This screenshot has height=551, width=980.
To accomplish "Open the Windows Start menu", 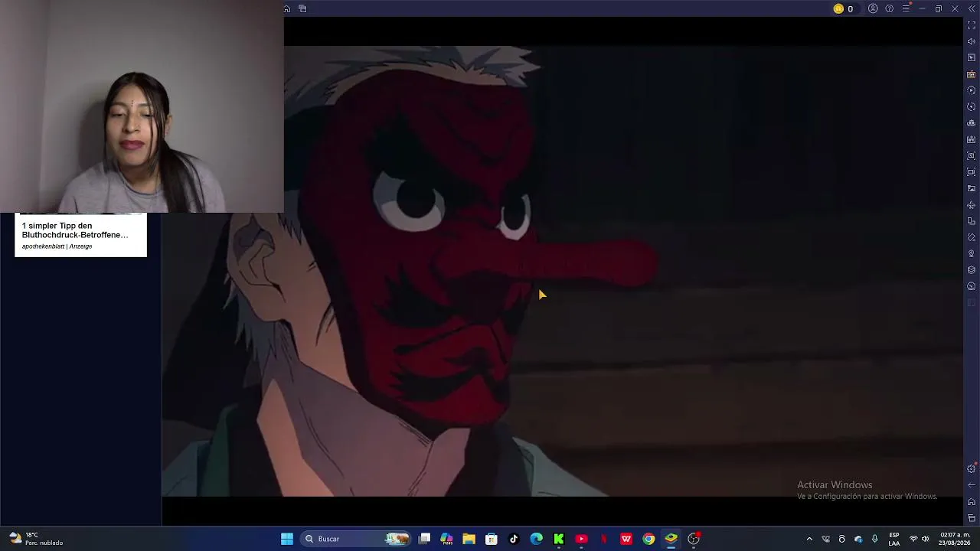I will [x=287, y=539].
